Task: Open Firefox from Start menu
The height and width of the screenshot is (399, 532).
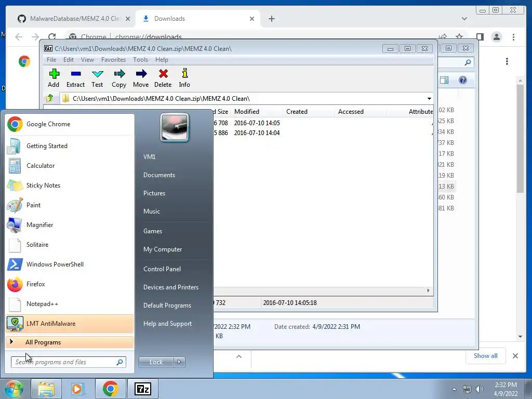Action: point(70,284)
